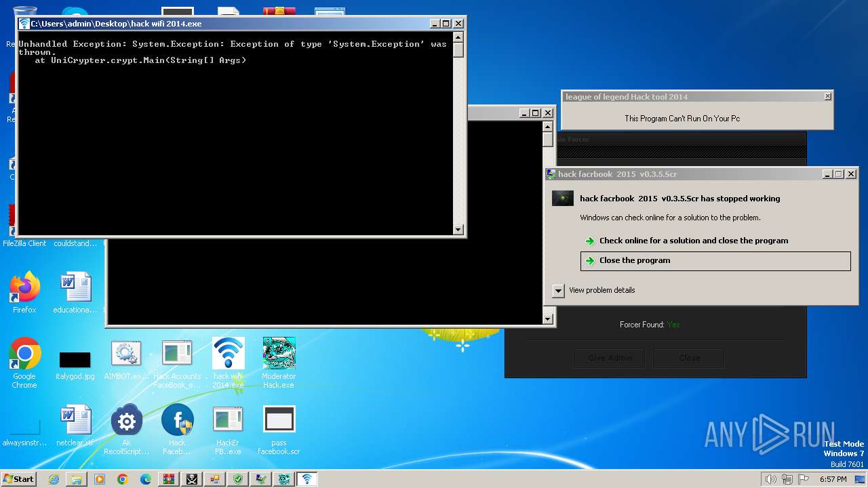Select netclear.rtf desktop document
The height and width of the screenshot is (488, 868).
point(75,426)
